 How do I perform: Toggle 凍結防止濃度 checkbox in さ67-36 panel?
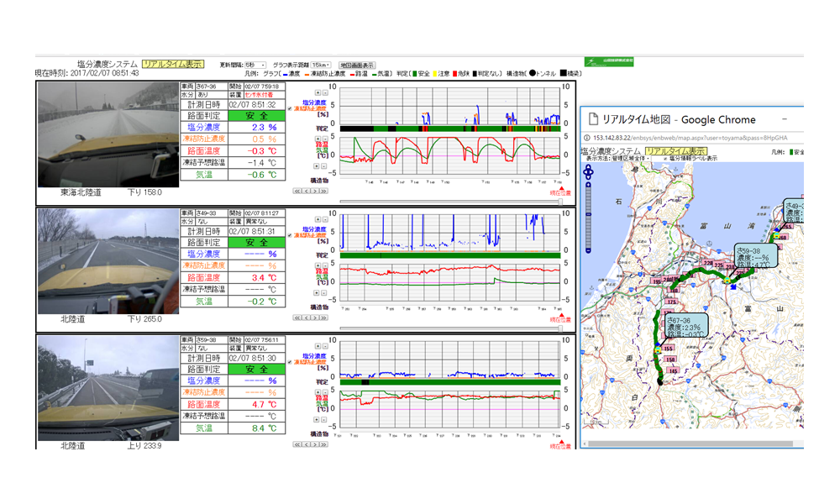click(x=290, y=108)
